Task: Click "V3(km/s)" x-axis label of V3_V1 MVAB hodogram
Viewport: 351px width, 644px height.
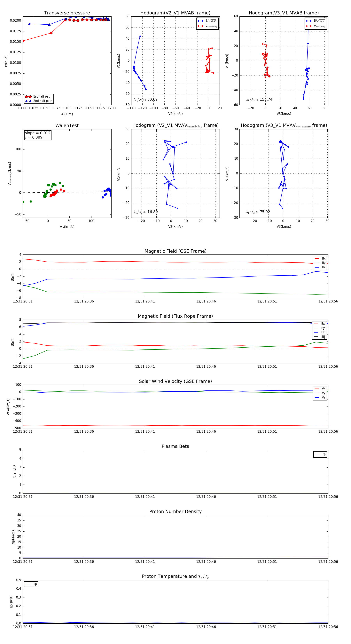Action: pos(284,114)
